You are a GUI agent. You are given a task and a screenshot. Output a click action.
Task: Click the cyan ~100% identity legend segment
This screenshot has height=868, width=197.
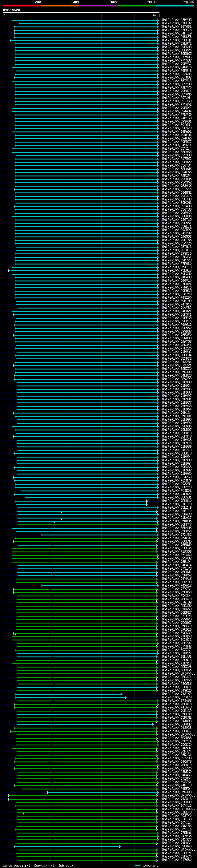coord(175,6)
